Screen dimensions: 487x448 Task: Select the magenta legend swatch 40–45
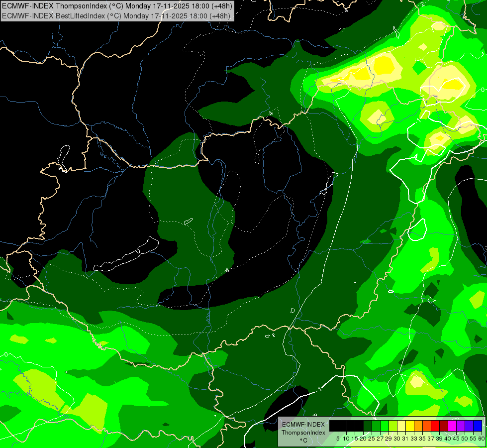452,426
